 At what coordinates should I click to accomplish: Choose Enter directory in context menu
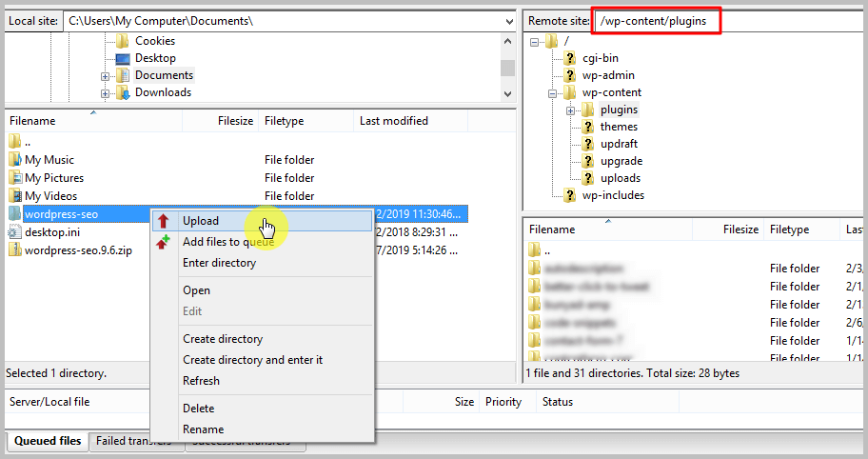(263, 263)
